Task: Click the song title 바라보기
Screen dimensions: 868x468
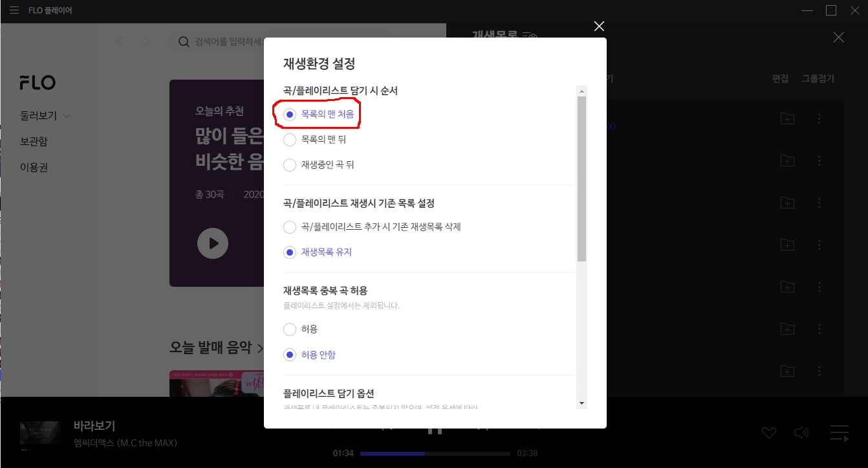Action: coord(94,426)
